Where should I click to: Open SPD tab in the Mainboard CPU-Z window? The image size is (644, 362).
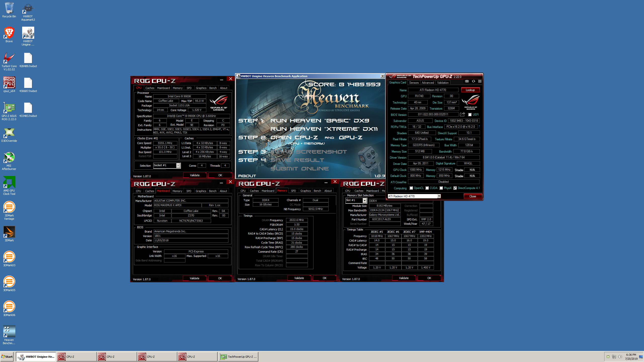(x=189, y=191)
